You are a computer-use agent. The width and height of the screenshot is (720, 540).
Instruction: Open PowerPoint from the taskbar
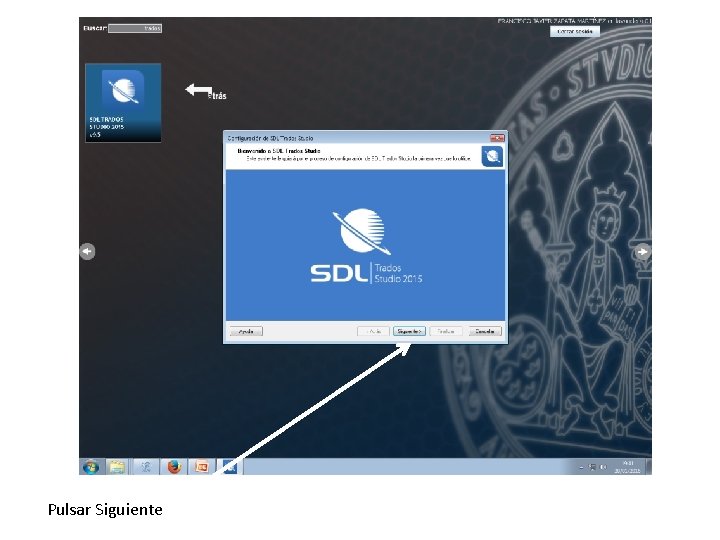202,467
